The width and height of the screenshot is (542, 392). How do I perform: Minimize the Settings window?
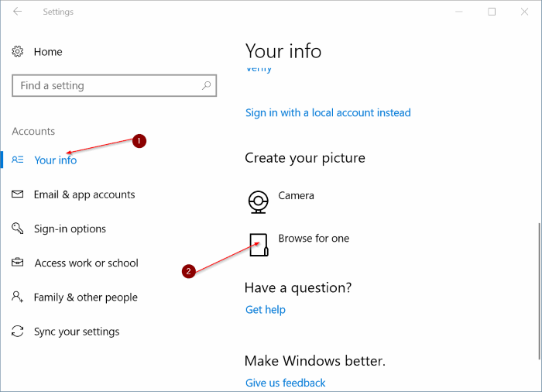click(x=459, y=12)
